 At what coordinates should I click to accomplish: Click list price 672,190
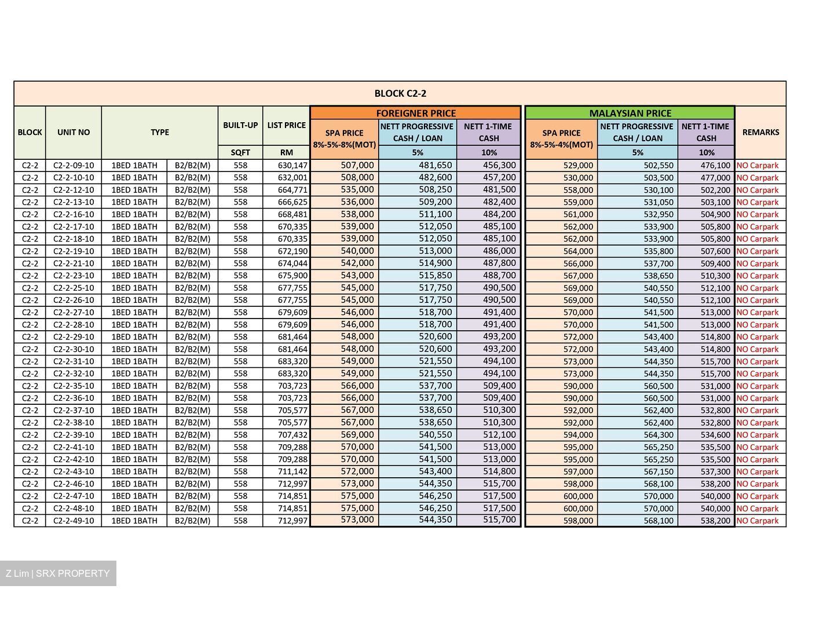pos(292,251)
